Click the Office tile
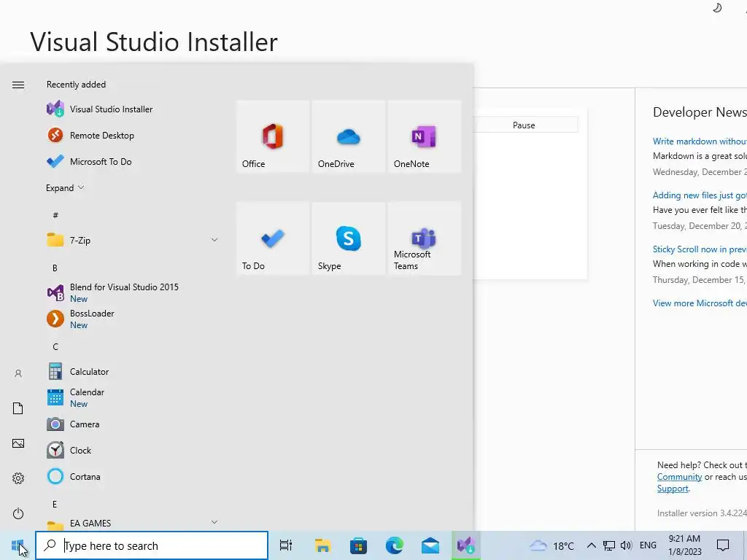747x560 pixels. pyautogui.click(x=273, y=136)
